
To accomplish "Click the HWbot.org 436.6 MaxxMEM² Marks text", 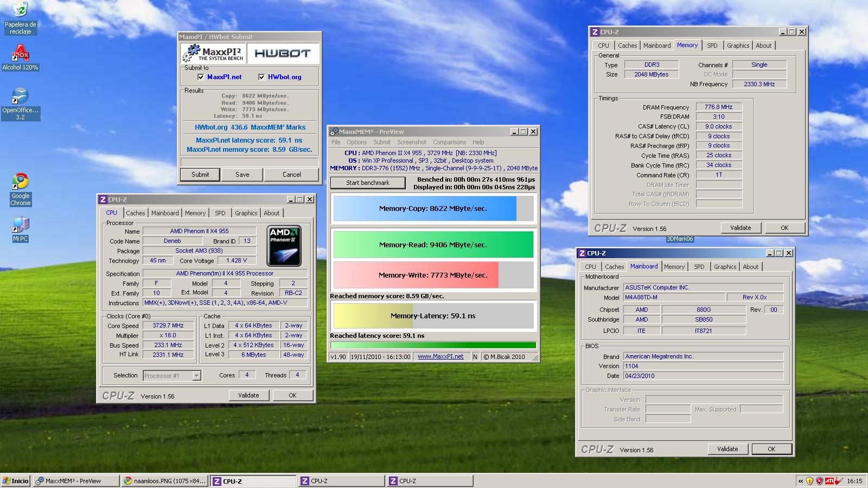I will pos(250,127).
